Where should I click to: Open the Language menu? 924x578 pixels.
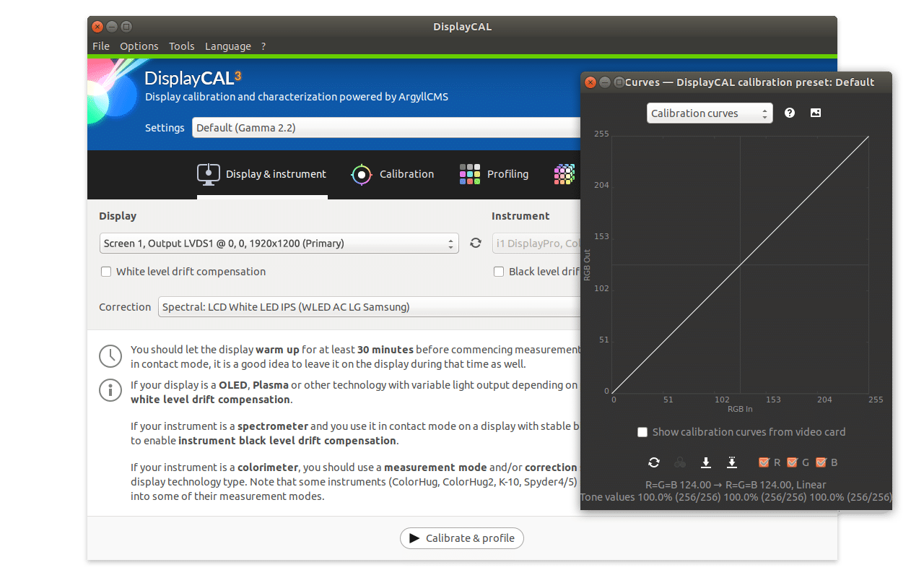(x=228, y=46)
